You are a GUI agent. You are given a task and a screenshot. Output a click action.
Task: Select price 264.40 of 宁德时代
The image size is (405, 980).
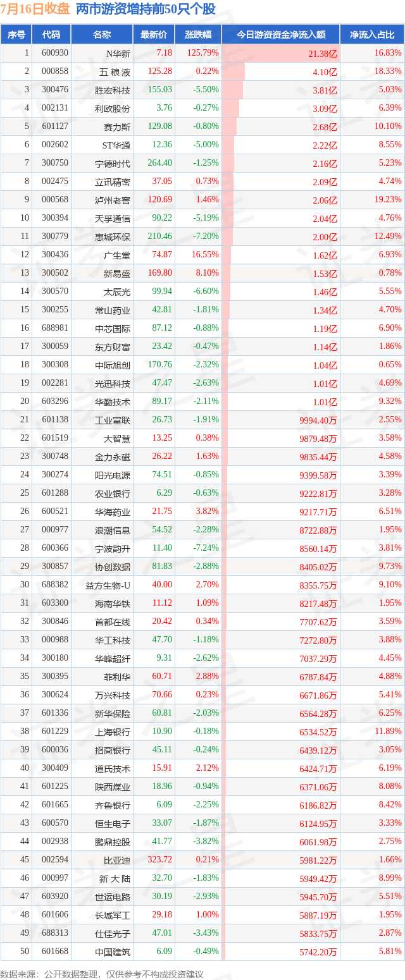point(159,163)
